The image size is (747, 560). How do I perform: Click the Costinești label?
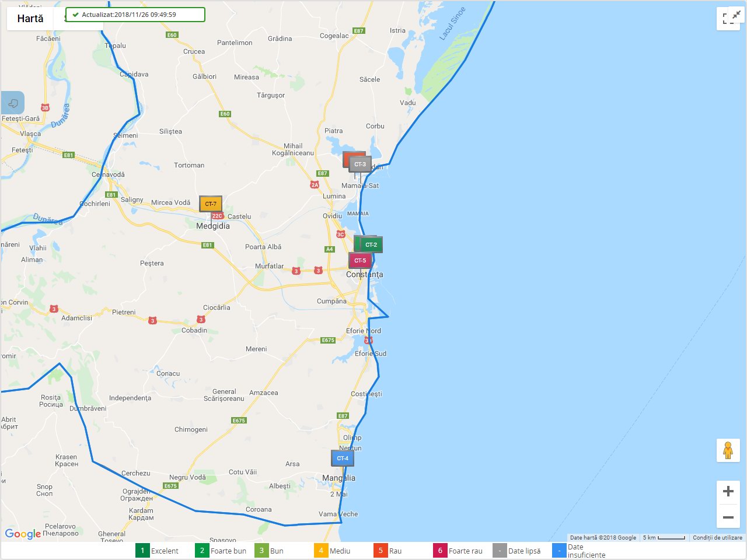pos(366,394)
